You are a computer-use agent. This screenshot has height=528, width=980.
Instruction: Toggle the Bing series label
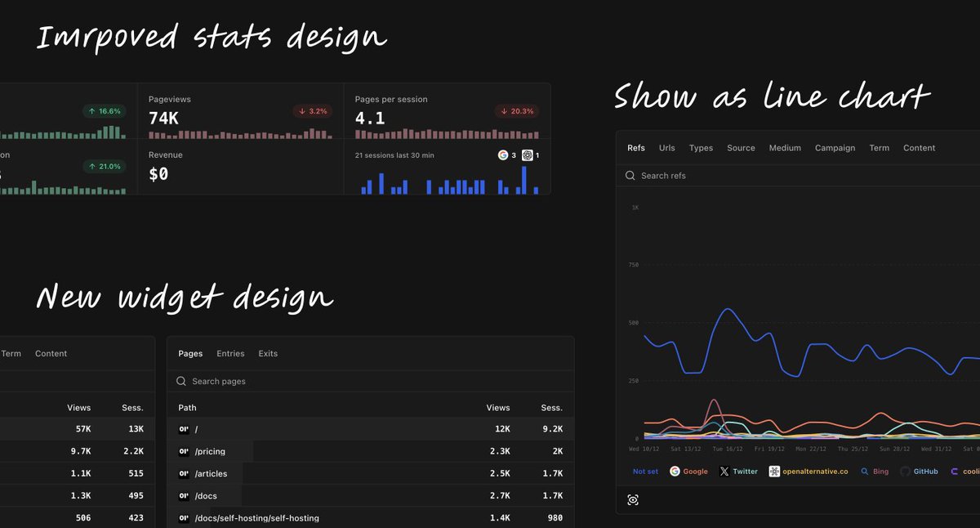click(x=880, y=472)
